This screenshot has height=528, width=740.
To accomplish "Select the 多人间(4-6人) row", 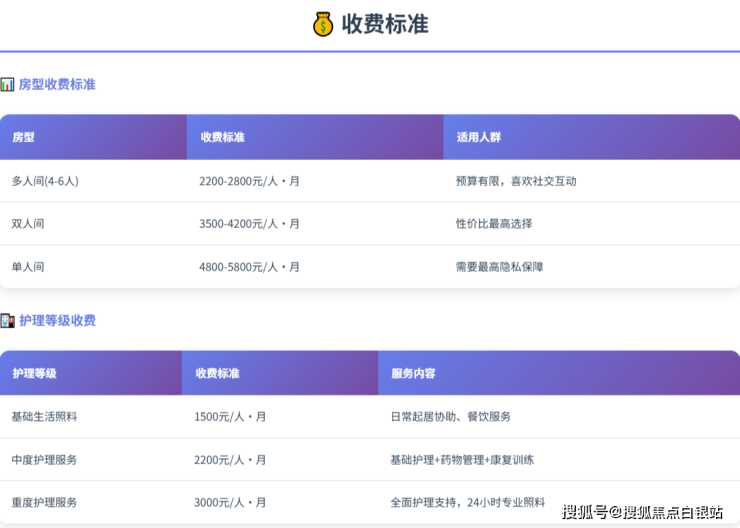I will (x=45, y=181).
